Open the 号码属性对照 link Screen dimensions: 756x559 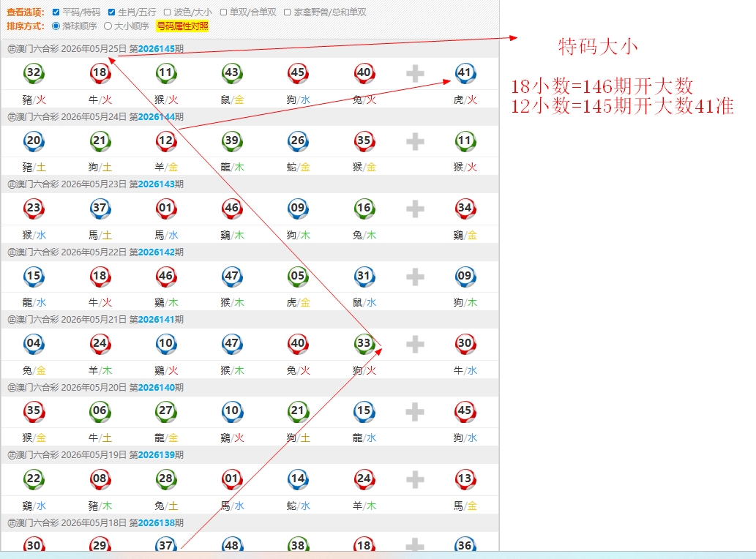(182, 26)
